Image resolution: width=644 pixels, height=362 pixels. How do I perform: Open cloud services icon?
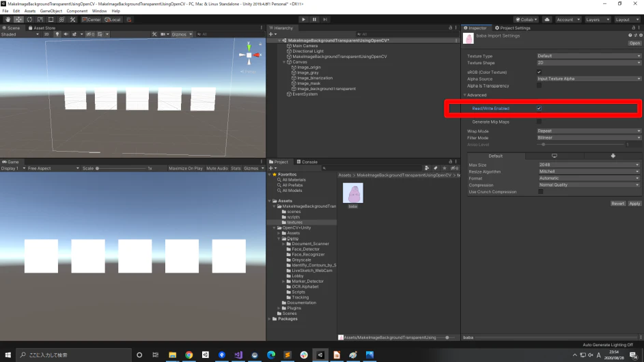[x=547, y=19]
